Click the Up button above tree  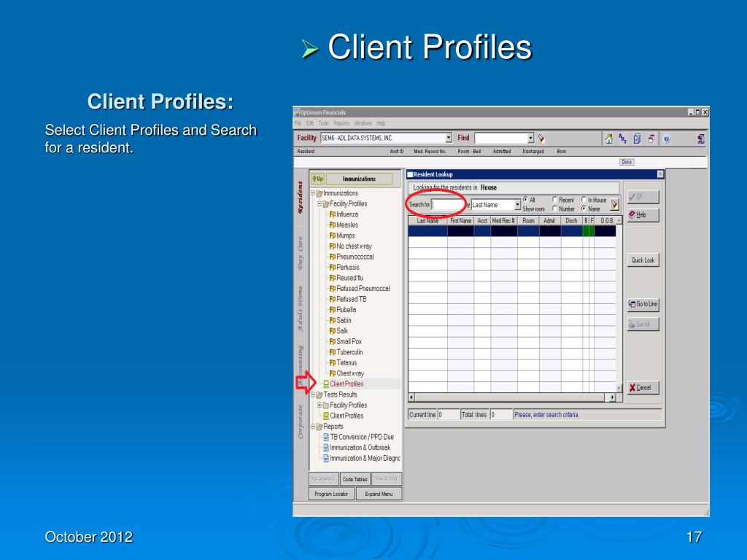(x=317, y=179)
